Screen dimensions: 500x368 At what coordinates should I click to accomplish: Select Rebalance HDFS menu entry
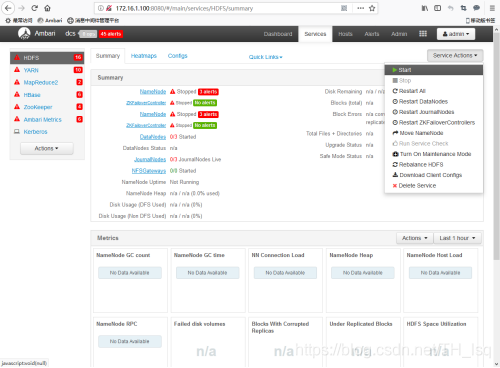tap(434, 165)
